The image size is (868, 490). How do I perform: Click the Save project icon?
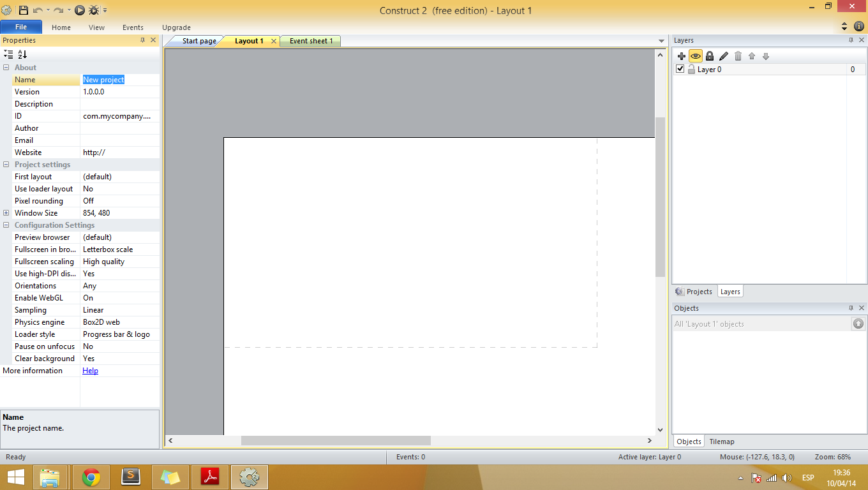24,10
